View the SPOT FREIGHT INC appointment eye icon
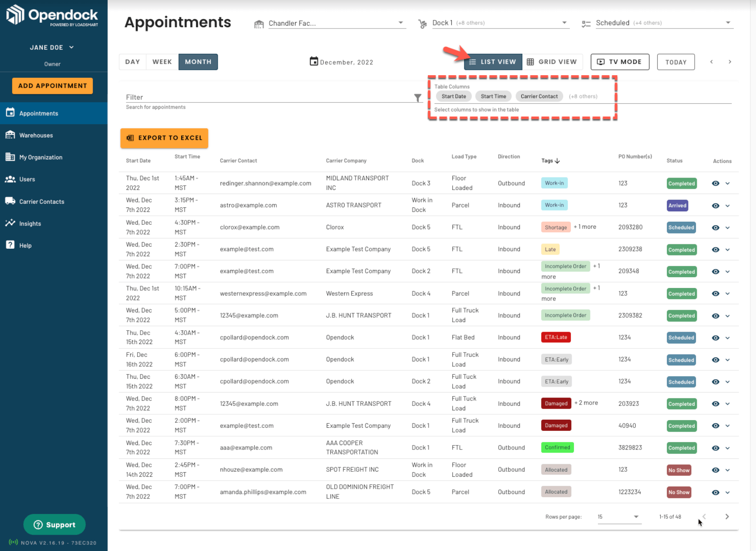This screenshot has height=551, width=756. [715, 470]
